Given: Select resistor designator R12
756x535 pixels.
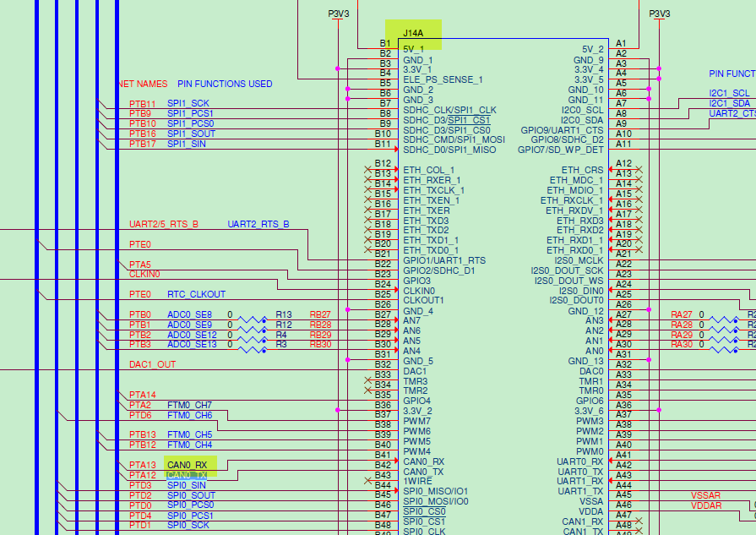Looking at the screenshot, I should pyautogui.click(x=284, y=325).
